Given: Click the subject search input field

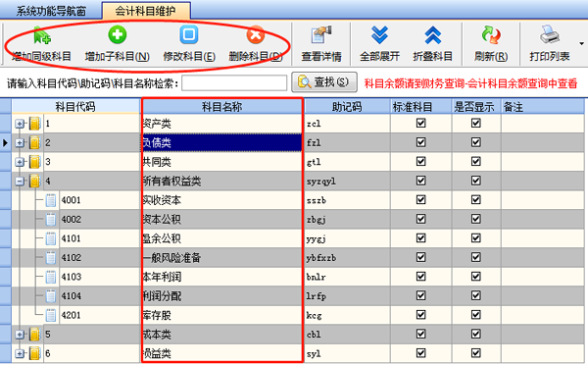Looking at the screenshot, I should click(x=234, y=83).
